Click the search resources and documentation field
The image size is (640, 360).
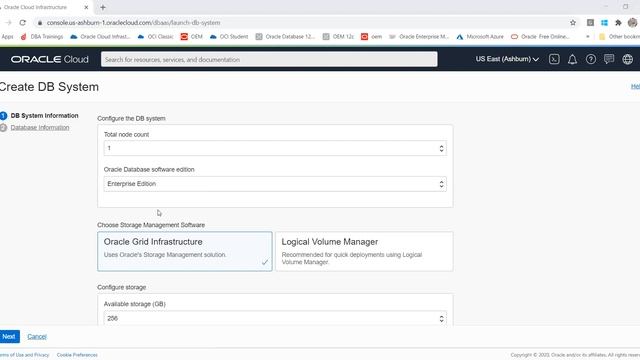pos(269,59)
